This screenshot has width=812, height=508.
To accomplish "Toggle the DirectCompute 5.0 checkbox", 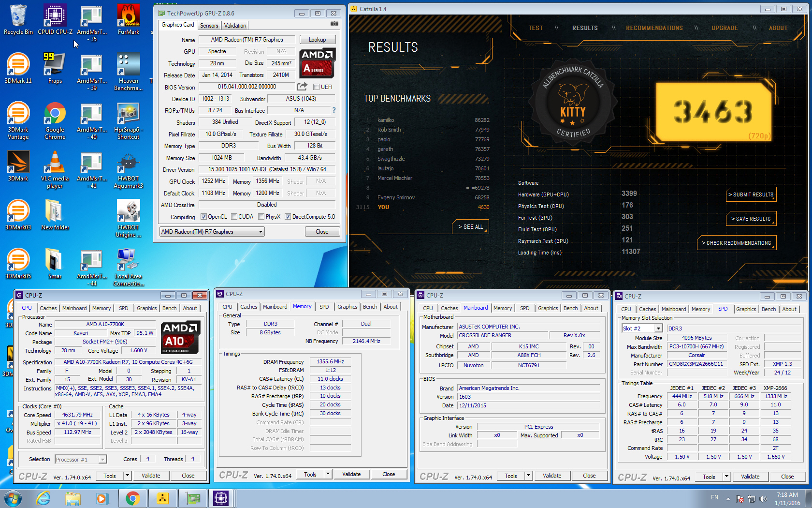I will coord(288,217).
